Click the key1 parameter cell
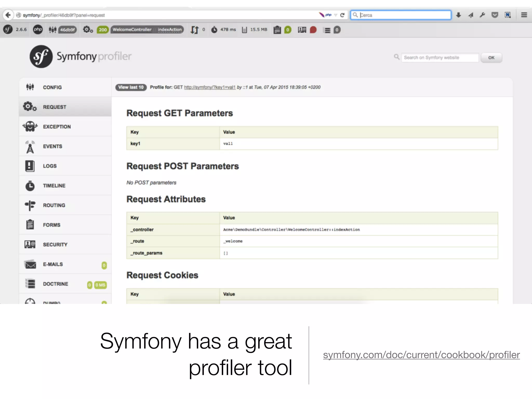This screenshot has height=399, width=532. pos(173,144)
